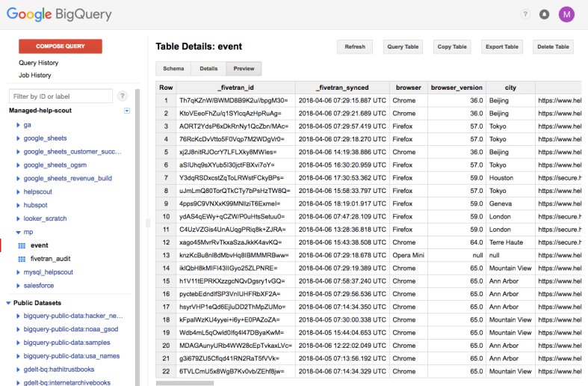This screenshot has width=588, height=386.
Task: Expand the google_sheets dataset
Action: click(18, 138)
